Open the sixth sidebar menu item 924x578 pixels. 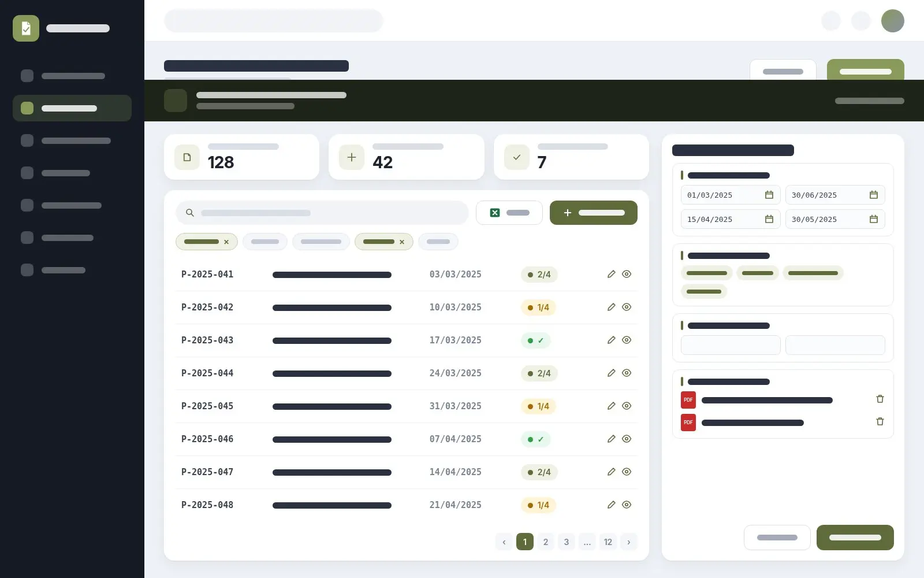[x=72, y=238]
